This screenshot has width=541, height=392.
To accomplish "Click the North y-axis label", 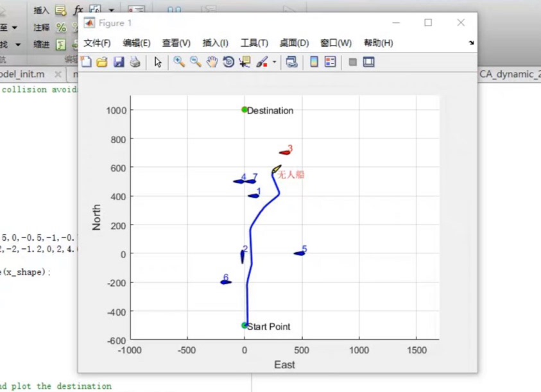I will click(96, 217).
